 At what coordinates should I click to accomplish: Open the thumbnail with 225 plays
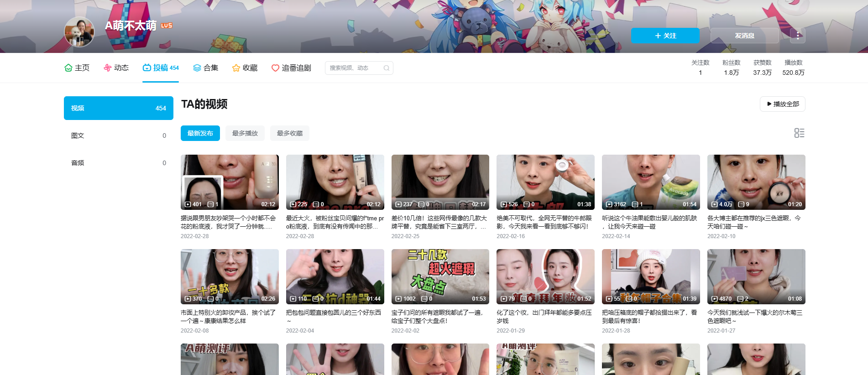coord(335,182)
